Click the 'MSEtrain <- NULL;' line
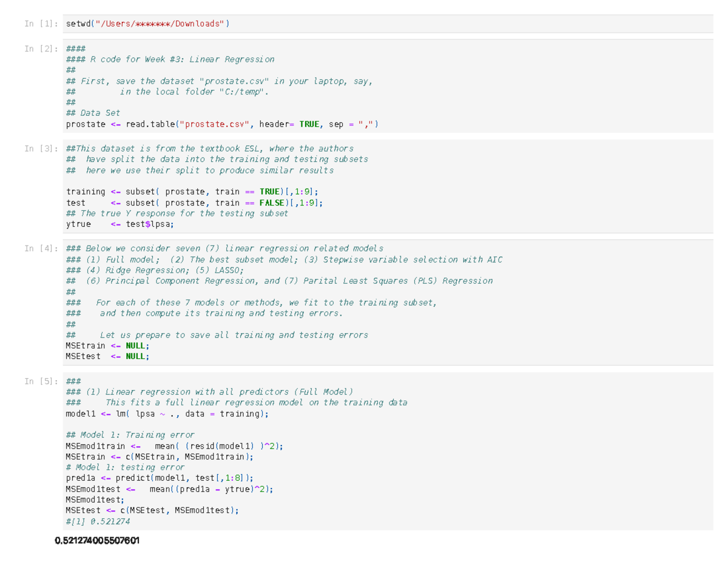The width and height of the screenshot is (728, 562). 107,346
